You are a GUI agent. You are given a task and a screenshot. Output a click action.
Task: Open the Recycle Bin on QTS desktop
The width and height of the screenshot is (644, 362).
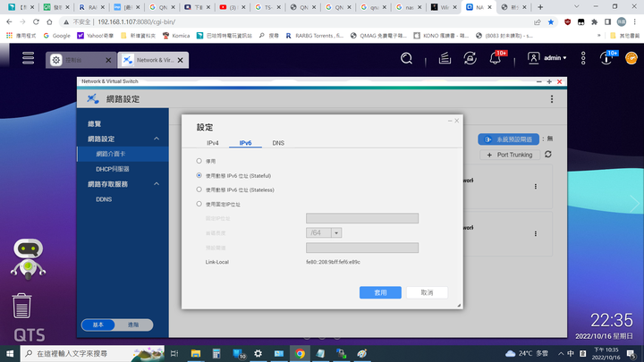(21, 306)
